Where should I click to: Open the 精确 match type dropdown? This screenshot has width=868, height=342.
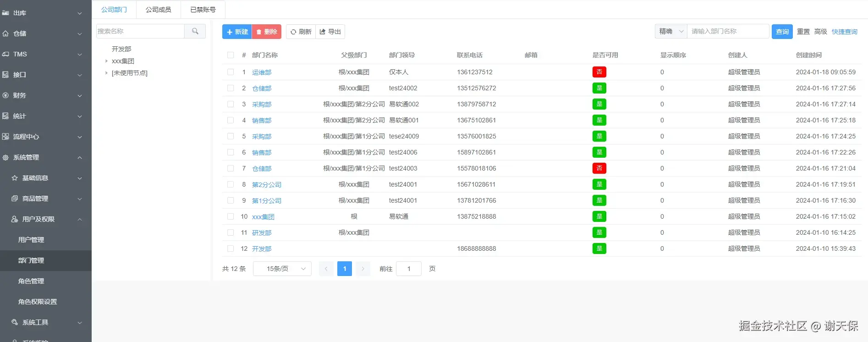[x=671, y=31]
